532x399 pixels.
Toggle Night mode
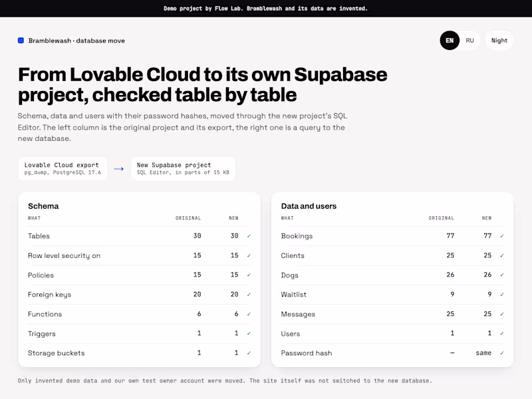tap(499, 41)
